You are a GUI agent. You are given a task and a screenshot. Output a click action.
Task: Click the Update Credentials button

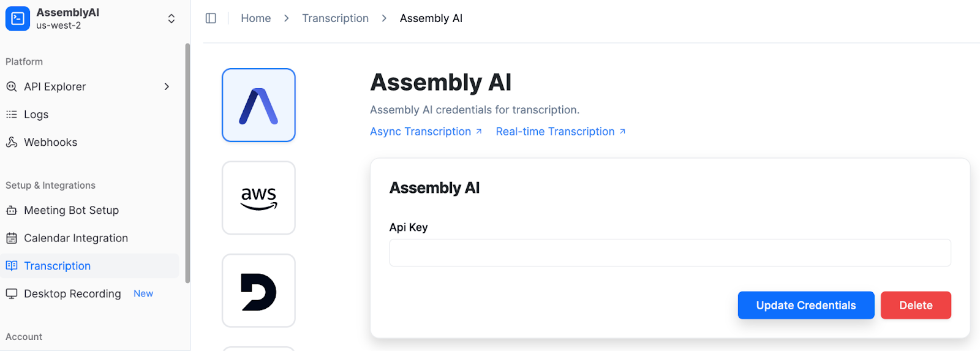tap(806, 305)
